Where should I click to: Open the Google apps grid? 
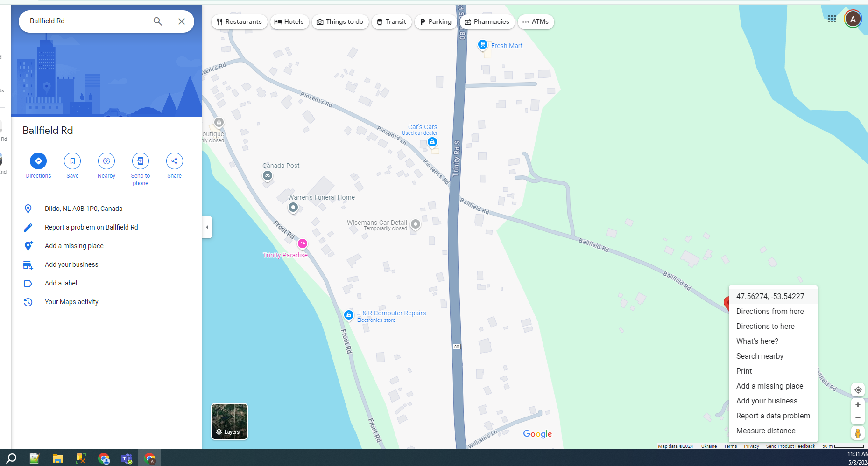pos(832,19)
